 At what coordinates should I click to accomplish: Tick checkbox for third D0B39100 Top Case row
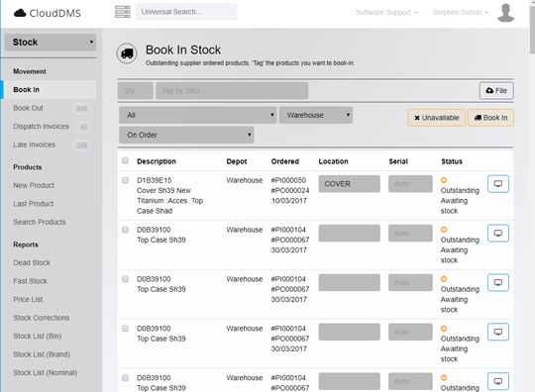tap(125, 329)
